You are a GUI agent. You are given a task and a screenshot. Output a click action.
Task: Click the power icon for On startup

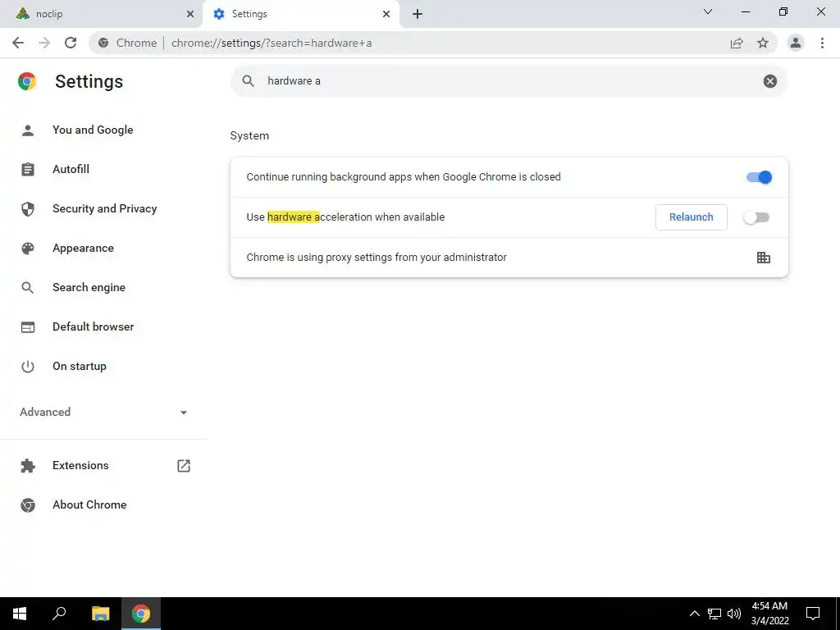tap(28, 367)
